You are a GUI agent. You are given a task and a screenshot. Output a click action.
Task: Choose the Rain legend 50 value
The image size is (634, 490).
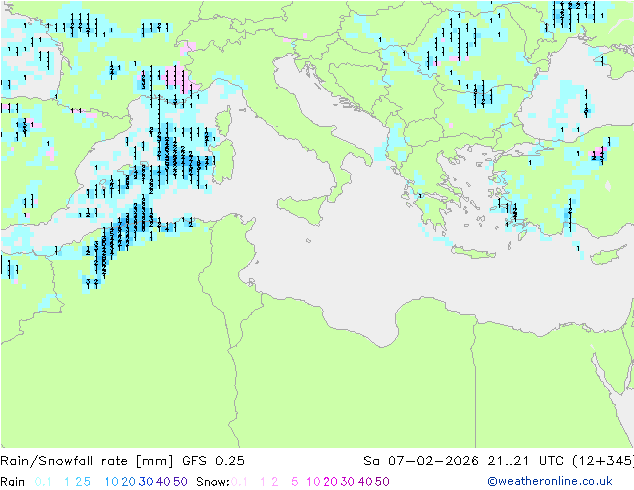[180, 482]
